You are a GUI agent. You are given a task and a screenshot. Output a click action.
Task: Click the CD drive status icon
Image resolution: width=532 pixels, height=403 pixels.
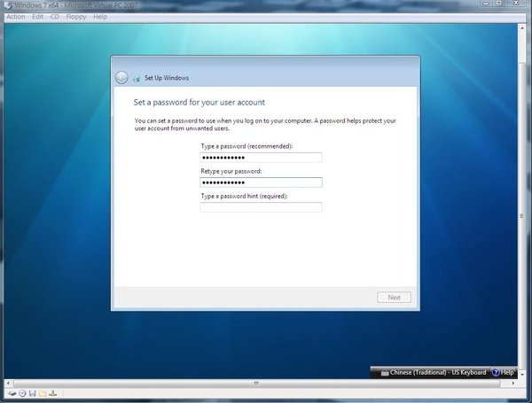coord(22,393)
